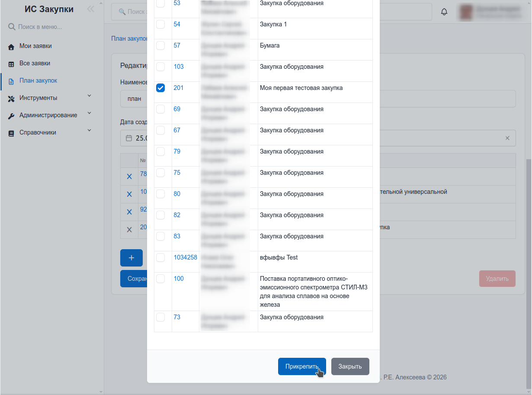Click the text вфывфы Test
The height and width of the screenshot is (395, 532).
click(279, 257)
